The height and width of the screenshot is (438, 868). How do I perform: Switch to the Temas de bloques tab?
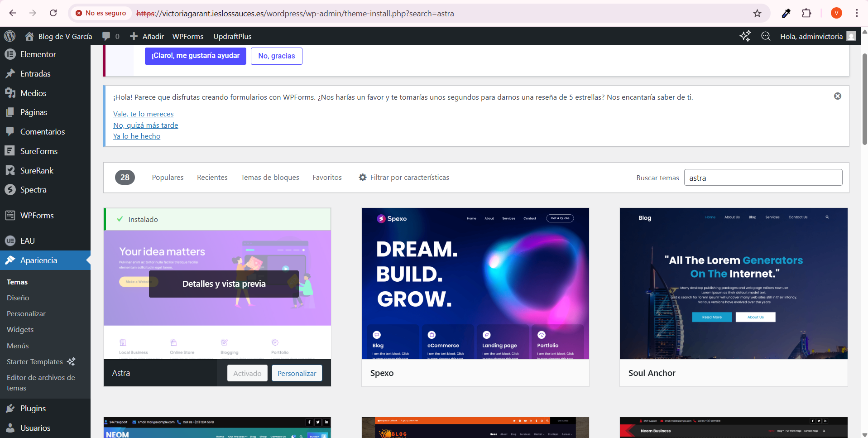pos(270,178)
